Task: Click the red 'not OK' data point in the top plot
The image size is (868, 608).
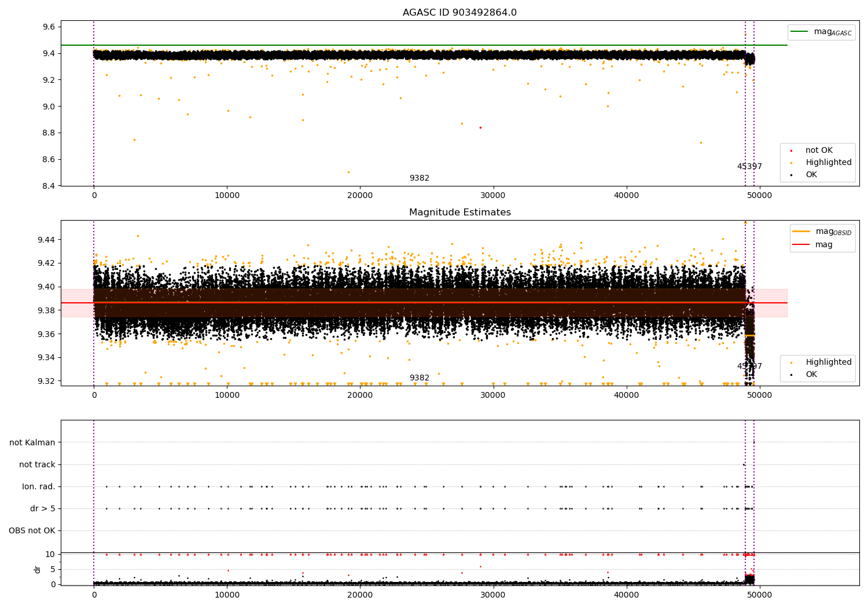Action: (480, 127)
